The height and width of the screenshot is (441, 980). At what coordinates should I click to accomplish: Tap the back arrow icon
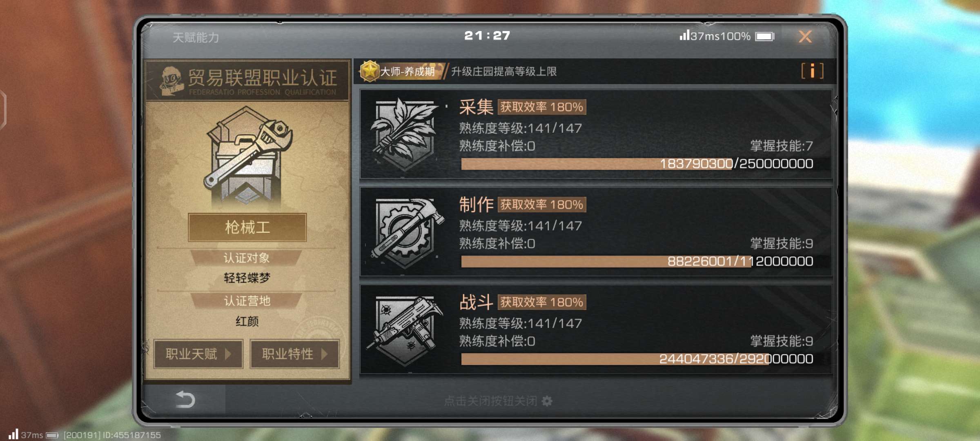[185, 399]
